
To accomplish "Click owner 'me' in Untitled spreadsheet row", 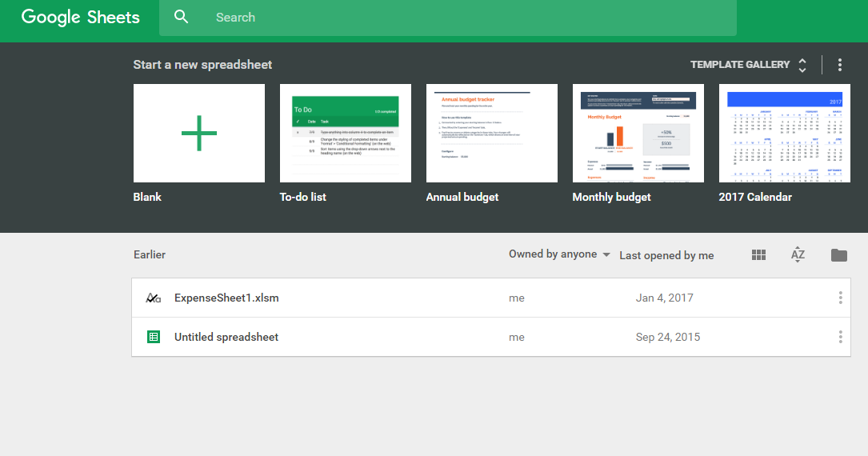I will [517, 338].
